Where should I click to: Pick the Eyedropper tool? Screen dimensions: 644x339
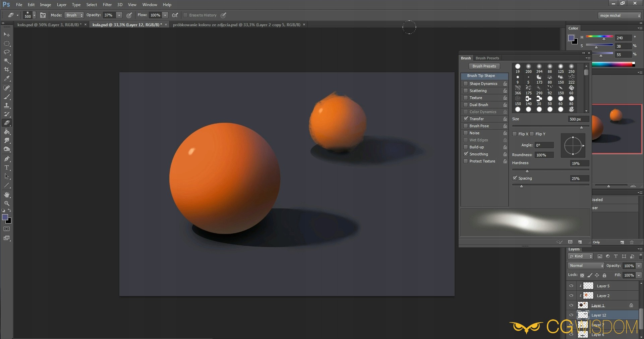click(7, 79)
